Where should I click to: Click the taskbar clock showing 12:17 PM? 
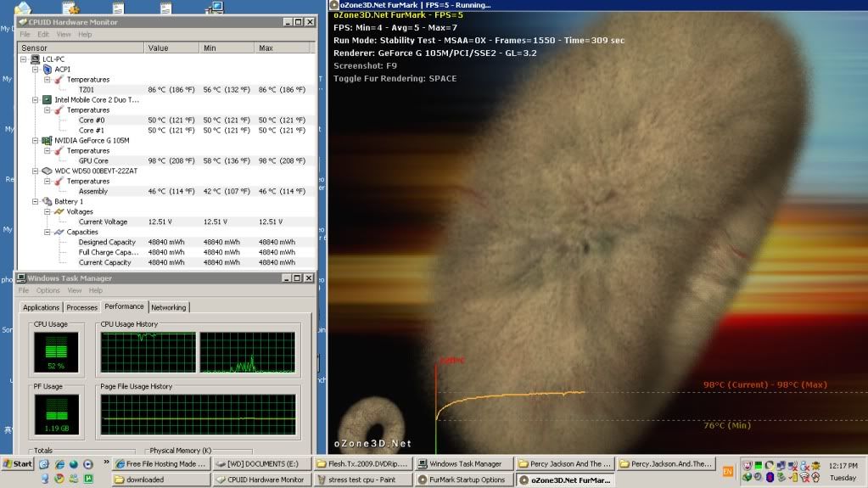(x=843, y=466)
